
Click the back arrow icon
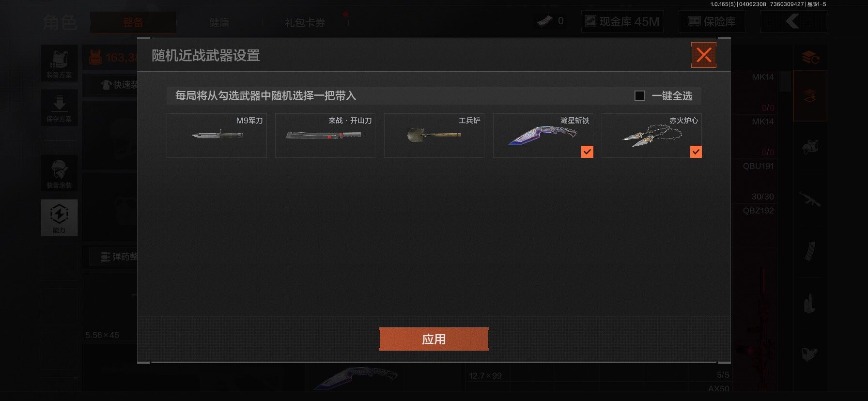793,21
